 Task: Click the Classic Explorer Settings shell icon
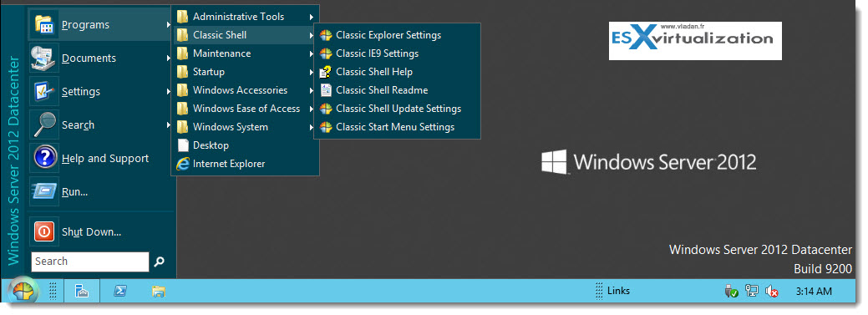[x=326, y=35]
